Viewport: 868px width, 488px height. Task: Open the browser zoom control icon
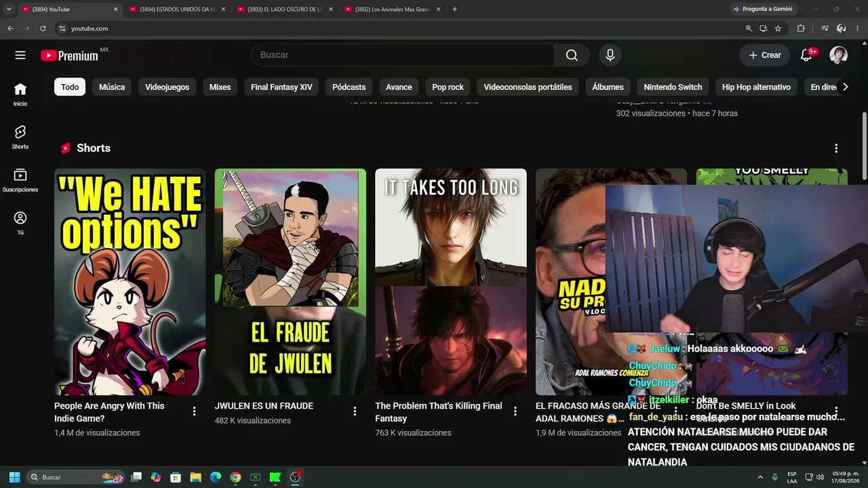coord(749,28)
